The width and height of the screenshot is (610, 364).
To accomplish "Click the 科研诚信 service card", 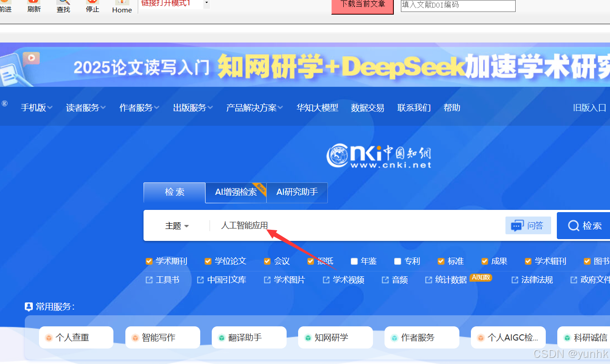I will click(x=583, y=337).
